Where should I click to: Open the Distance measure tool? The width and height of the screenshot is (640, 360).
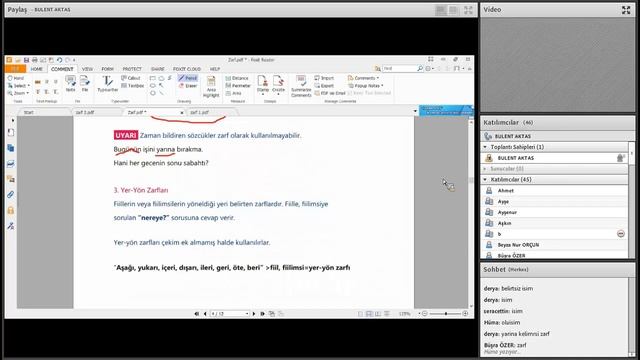(237, 78)
